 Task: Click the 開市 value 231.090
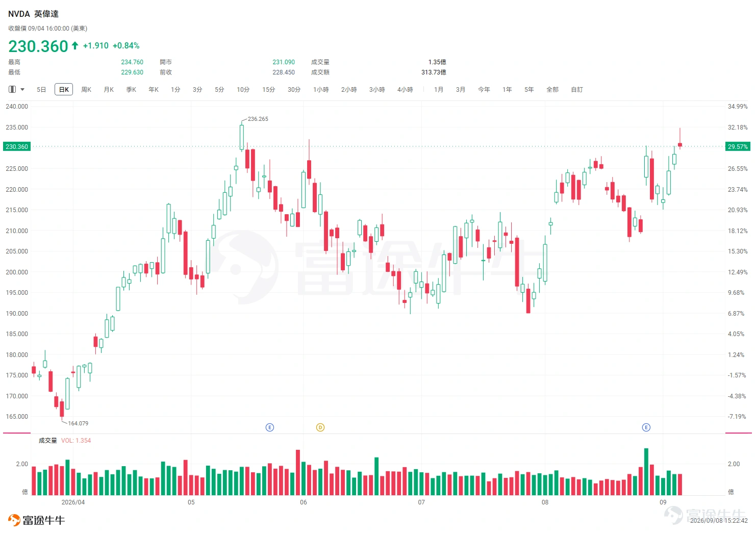(284, 62)
